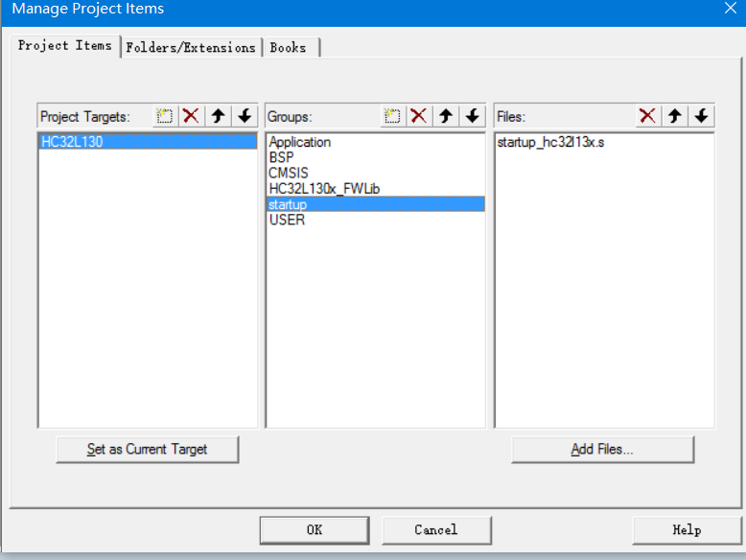The height and width of the screenshot is (560, 746).
Task: Move selected group down
Action: click(473, 116)
